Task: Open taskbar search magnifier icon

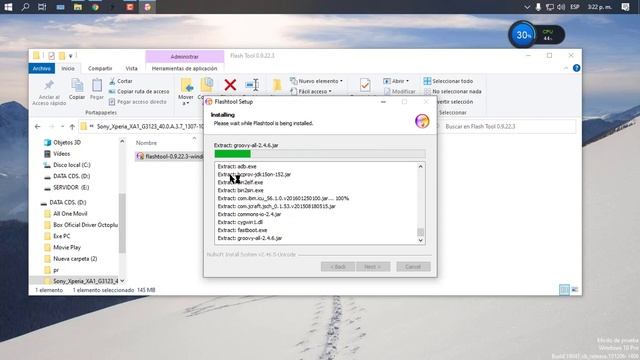Action: (x=25, y=7)
